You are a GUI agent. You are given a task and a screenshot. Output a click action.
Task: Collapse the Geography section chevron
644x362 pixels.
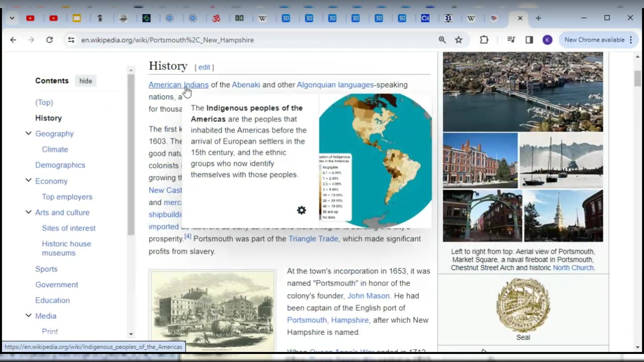coord(28,133)
